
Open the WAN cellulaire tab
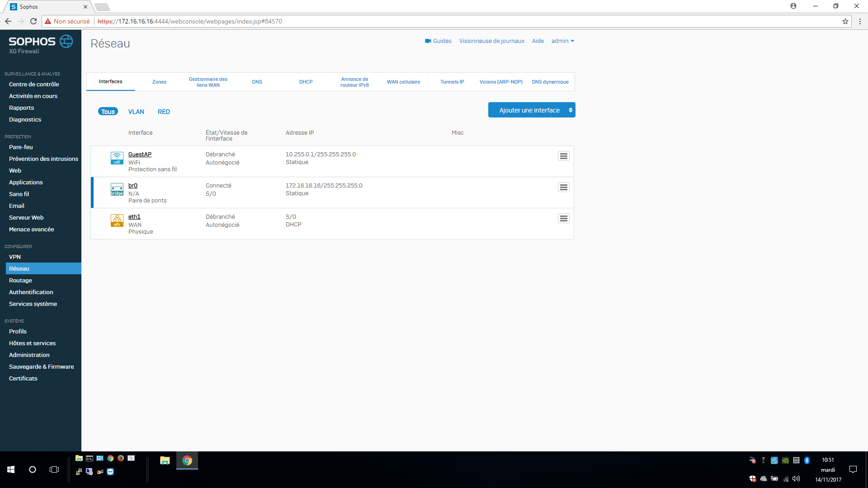[403, 82]
